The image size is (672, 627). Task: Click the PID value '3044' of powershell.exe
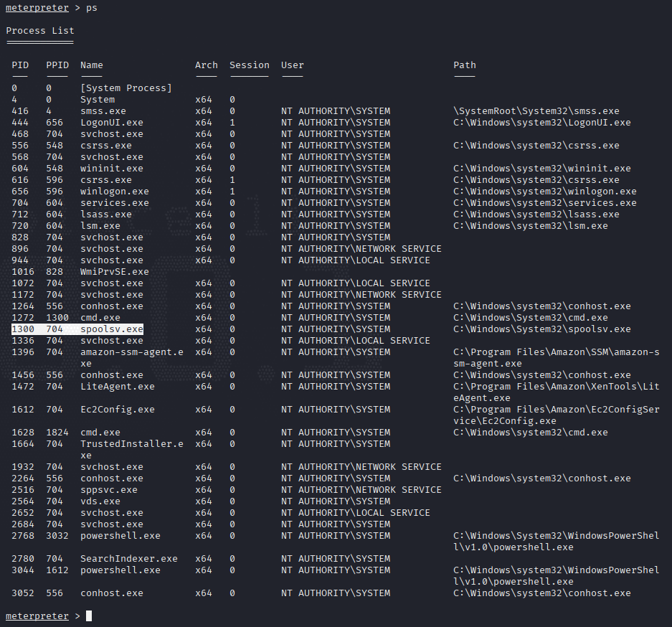click(23, 570)
